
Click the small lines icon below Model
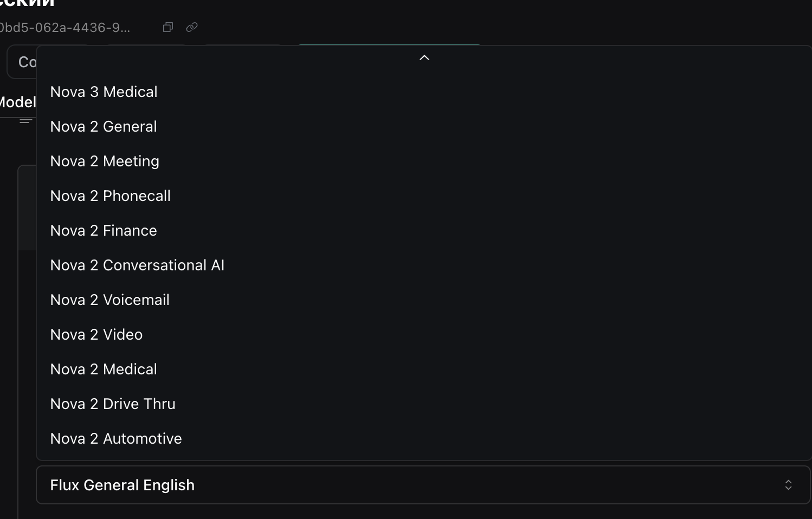coord(25,121)
